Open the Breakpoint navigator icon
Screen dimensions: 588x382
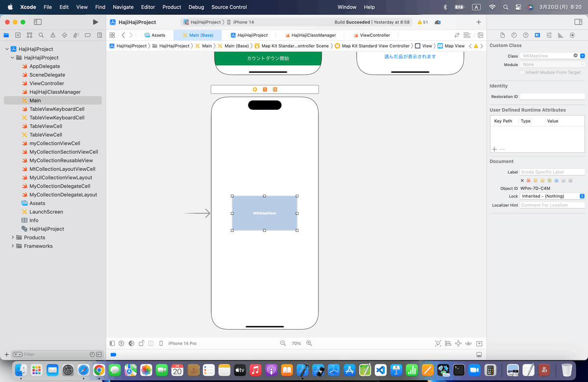(88, 35)
